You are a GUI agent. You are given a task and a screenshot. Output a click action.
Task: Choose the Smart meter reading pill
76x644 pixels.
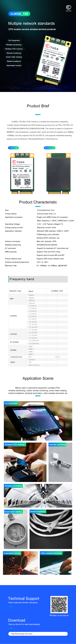coord(14,57)
